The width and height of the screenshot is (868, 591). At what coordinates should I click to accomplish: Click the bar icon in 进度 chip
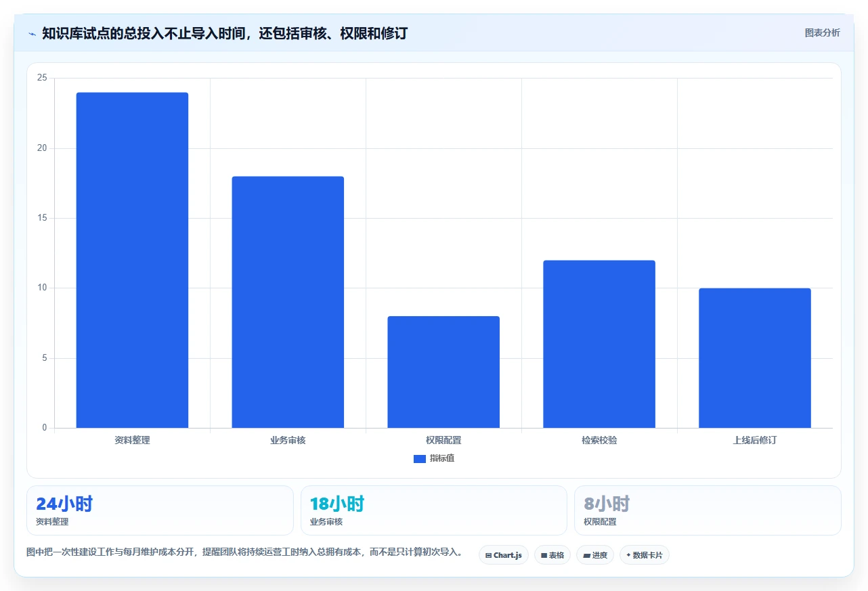pyautogui.click(x=586, y=555)
